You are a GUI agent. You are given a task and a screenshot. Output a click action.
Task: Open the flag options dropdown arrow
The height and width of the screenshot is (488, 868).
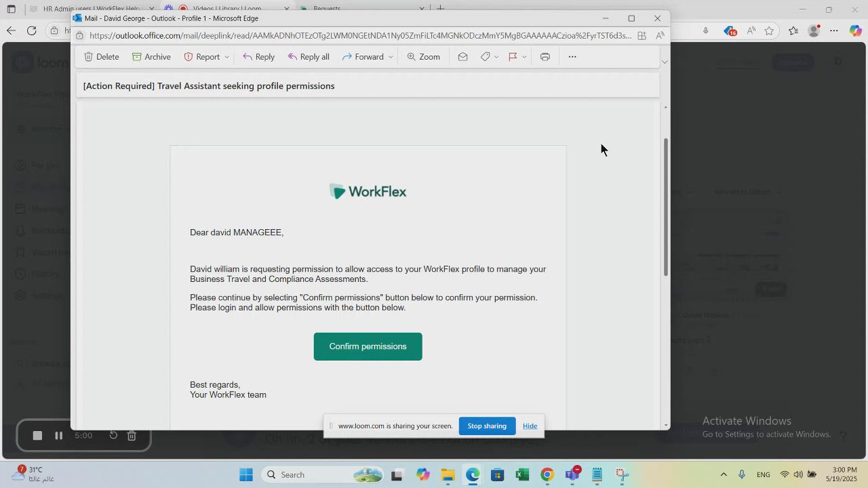(524, 57)
